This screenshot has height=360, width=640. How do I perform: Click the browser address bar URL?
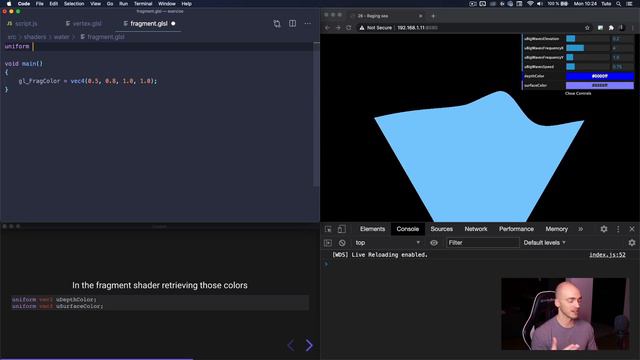417,28
